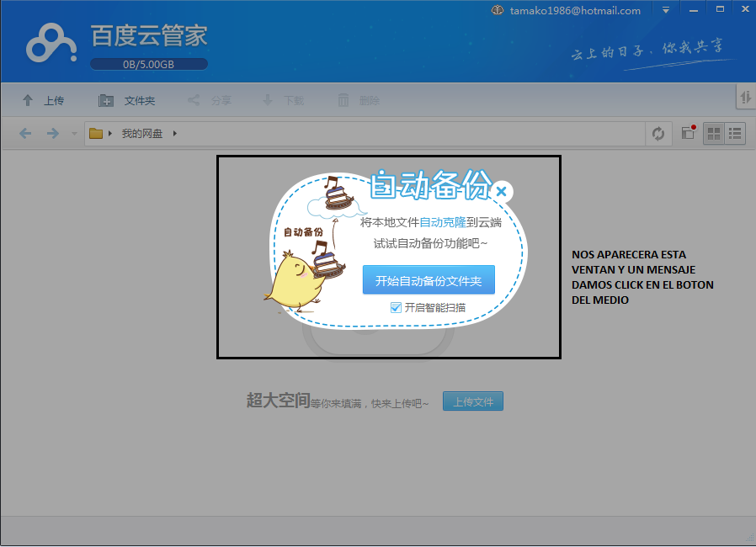The image size is (756, 547).
Task: Click the 上传文件 button
Action: [473, 401]
